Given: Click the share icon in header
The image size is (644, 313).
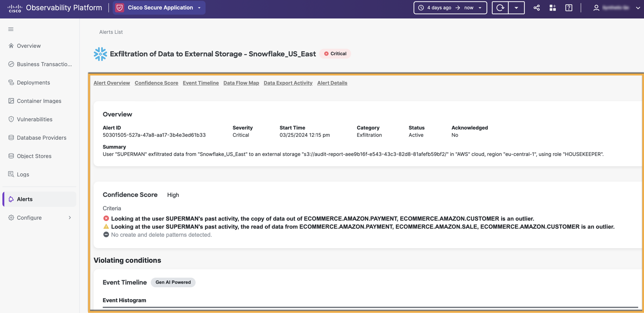Looking at the screenshot, I should coord(536,8).
